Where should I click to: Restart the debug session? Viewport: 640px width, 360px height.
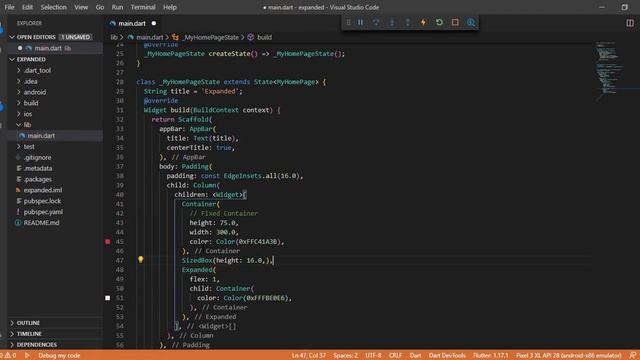click(x=439, y=22)
